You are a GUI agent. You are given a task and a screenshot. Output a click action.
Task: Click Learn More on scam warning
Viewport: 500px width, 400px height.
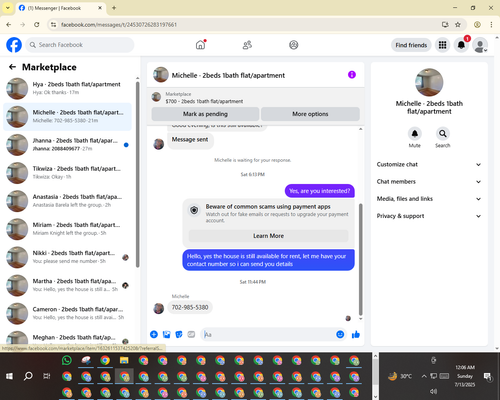(x=268, y=236)
